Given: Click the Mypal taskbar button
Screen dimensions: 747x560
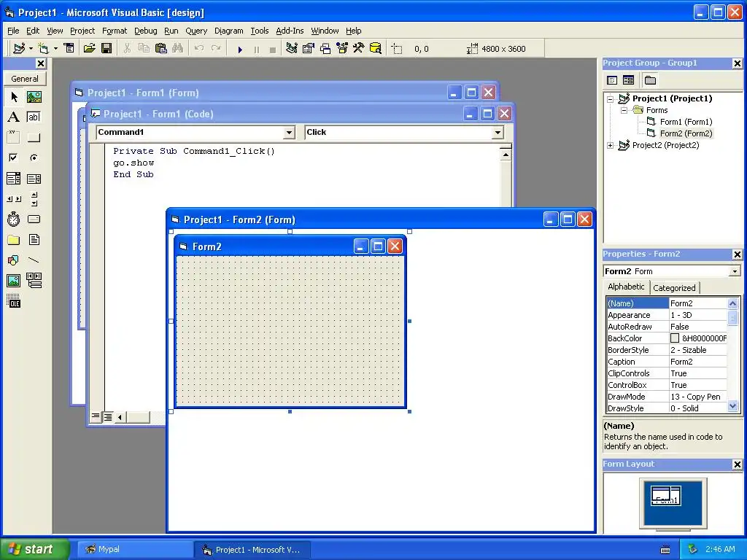Looking at the screenshot, I should pos(135,550).
